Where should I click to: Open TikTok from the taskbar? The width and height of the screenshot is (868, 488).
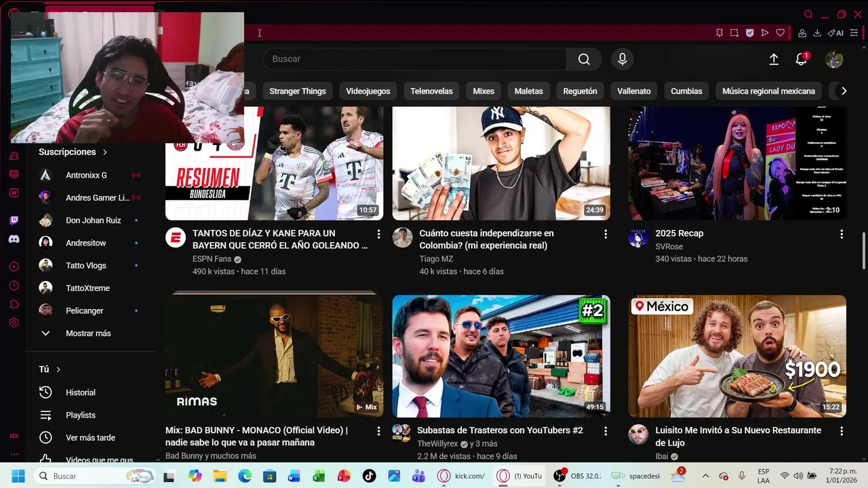369,476
